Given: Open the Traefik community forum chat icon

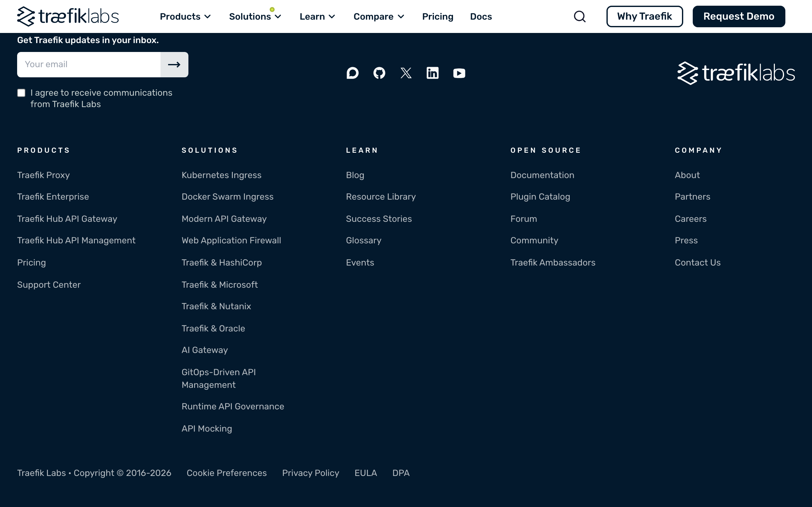Looking at the screenshot, I should pyautogui.click(x=352, y=73).
